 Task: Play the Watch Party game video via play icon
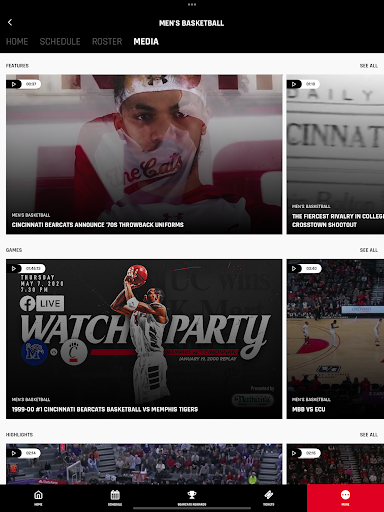coord(14,268)
